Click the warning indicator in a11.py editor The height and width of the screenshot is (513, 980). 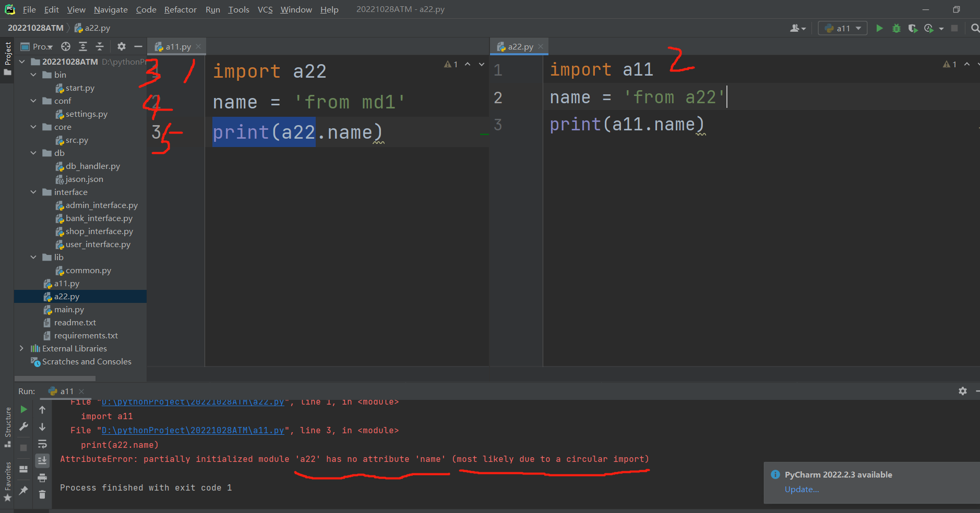click(x=451, y=64)
